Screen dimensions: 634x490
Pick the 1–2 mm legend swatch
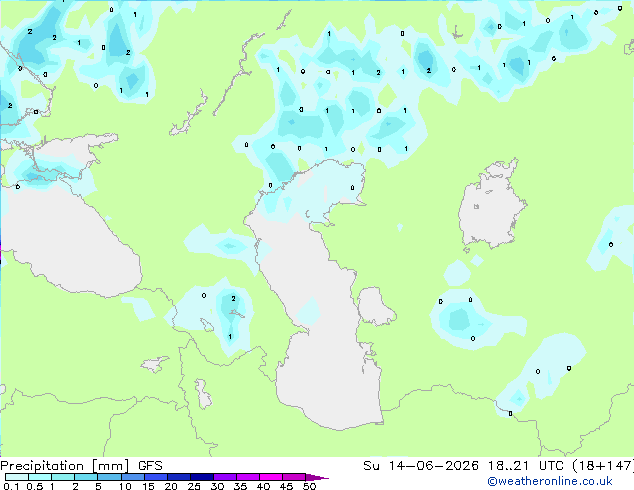(63, 477)
